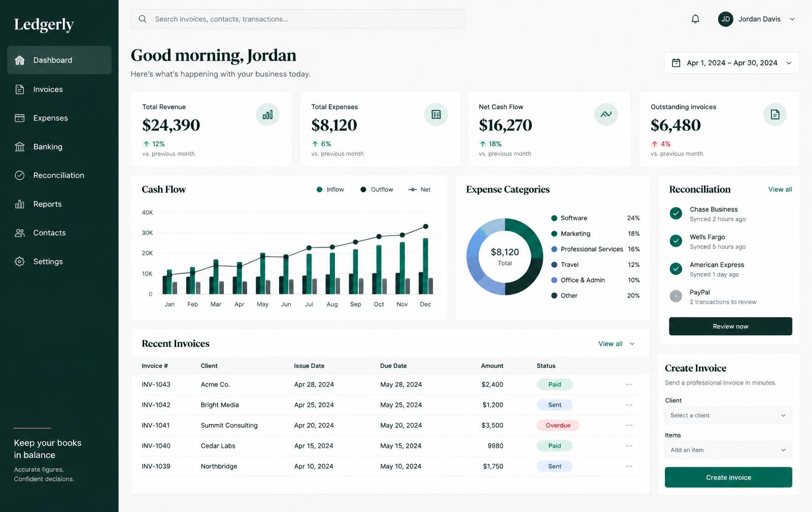The height and width of the screenshot is (512, 812).
Task: Click the Settings gear icon in sidebar
Action: 20,262
